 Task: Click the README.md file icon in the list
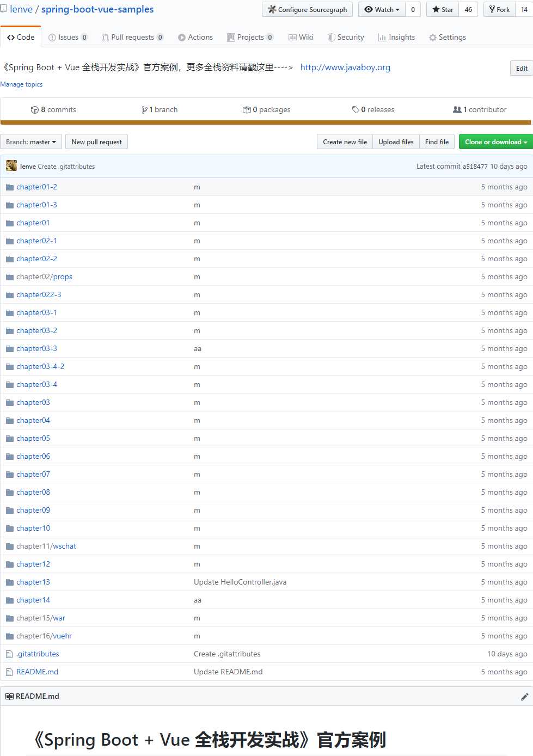click(9, 672)
